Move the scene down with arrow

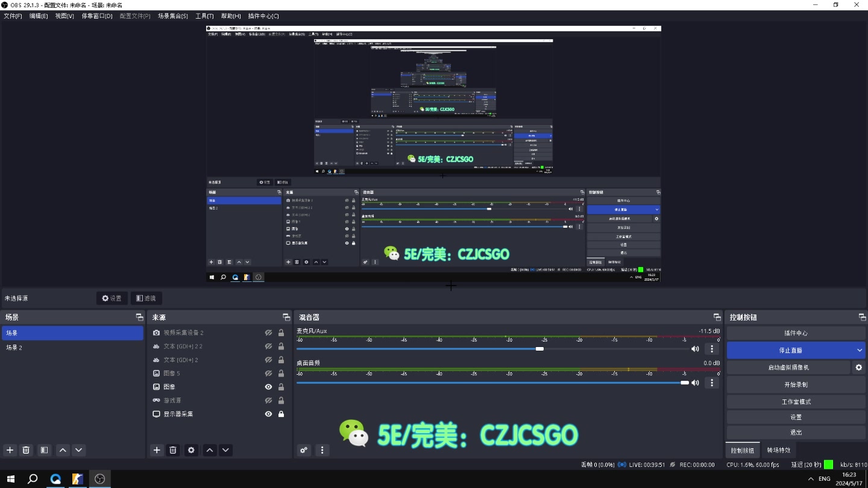pyautogui.click(x=78, y=450)
